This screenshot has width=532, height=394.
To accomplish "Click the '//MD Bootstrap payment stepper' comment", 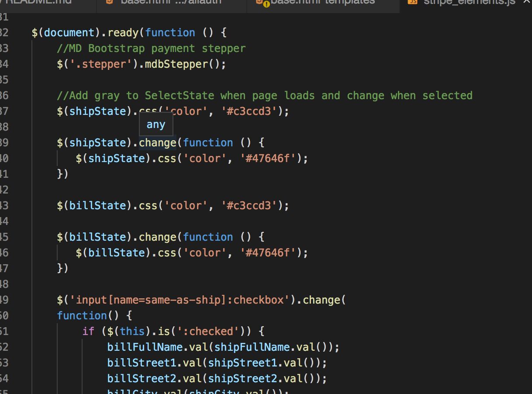I will click(151, 48).
